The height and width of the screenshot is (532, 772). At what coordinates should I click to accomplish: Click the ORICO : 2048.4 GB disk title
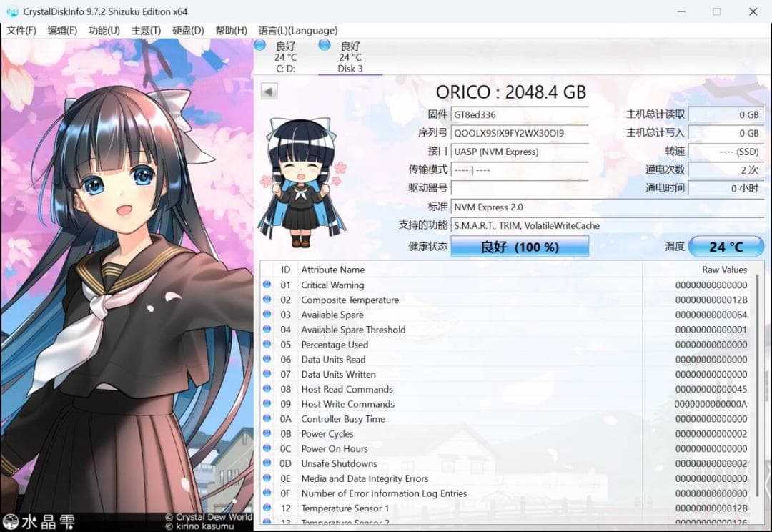click(x=510, y=92)
